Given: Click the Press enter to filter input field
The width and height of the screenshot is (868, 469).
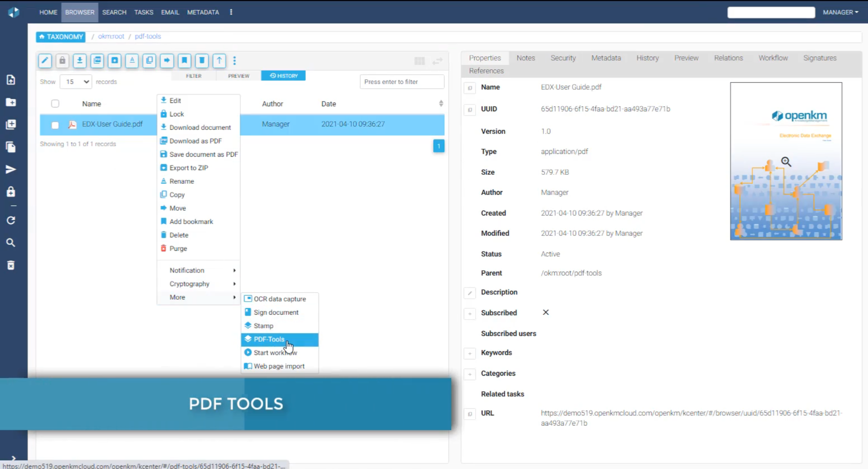Looking at the screenshot, I should pyautogui.click(x=402, y=81).
